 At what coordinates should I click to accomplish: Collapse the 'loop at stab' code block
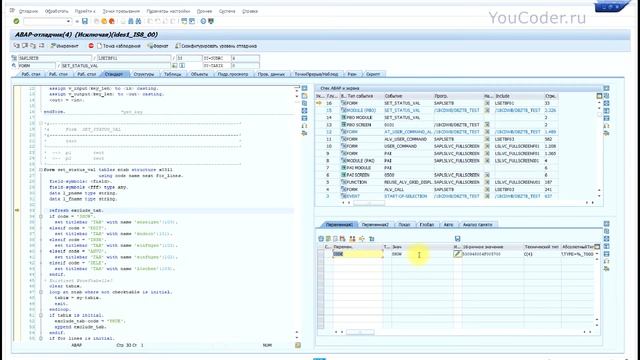[41, 292]
